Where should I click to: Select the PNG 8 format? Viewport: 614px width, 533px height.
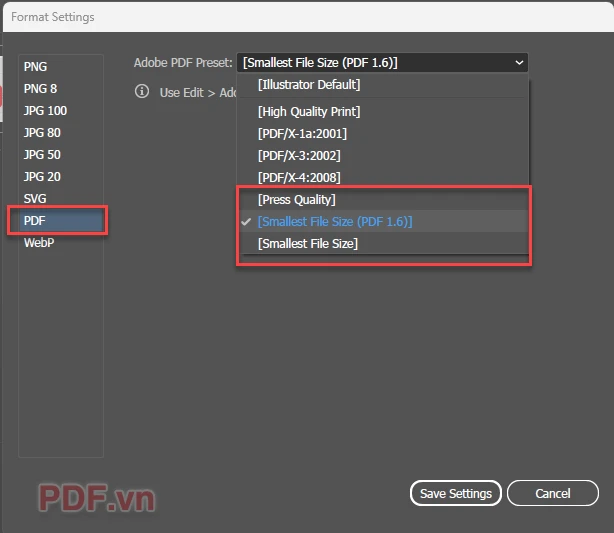pos(61,89)
